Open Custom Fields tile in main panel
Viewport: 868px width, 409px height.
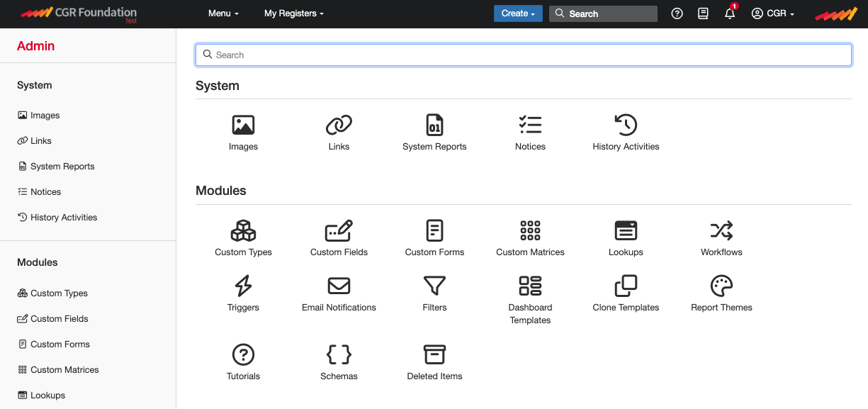(339, 239)
